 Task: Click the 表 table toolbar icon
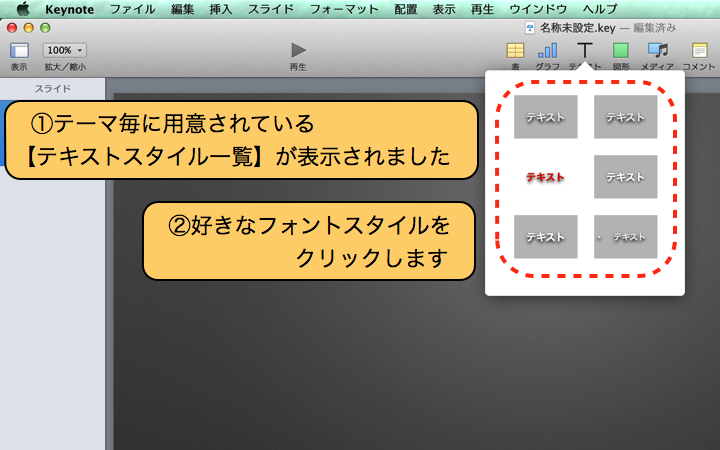click(x=515, y=50)
